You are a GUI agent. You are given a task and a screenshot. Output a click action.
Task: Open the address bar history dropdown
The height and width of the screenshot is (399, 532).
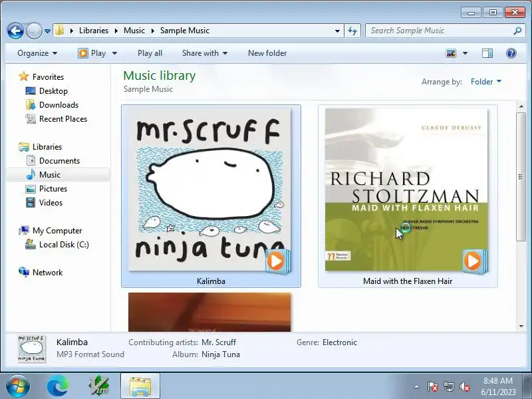pos(337,31)
